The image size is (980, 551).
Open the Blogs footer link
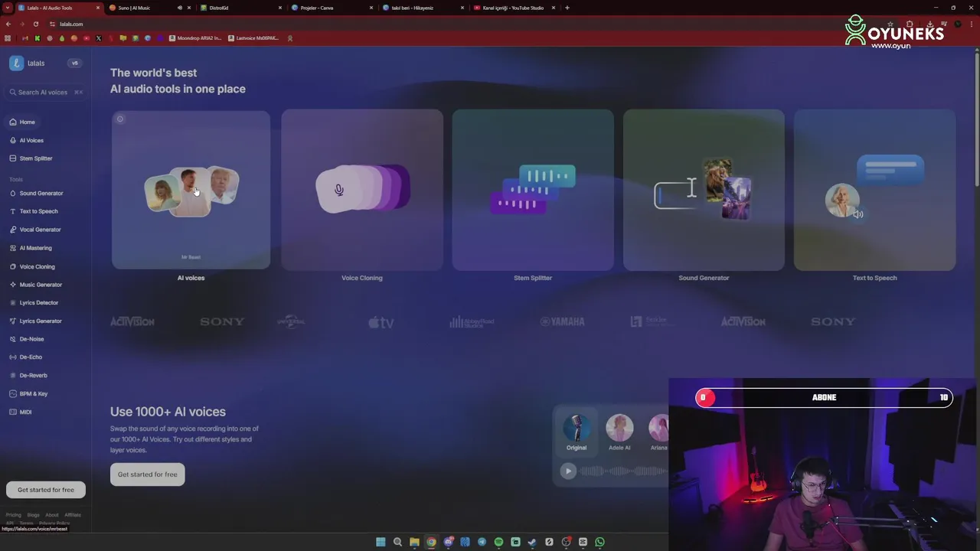pos(33,515)
